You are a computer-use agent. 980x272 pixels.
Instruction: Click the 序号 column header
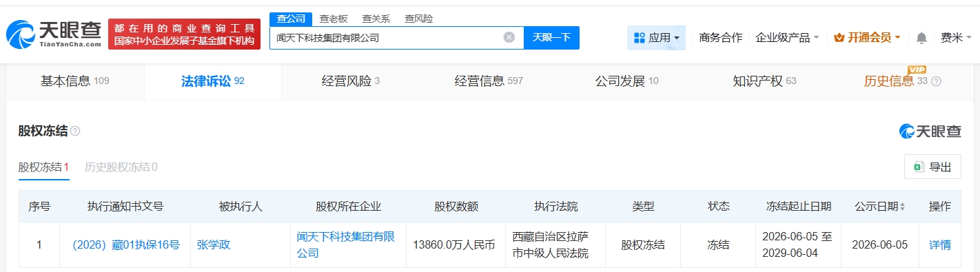click(39, 207)
